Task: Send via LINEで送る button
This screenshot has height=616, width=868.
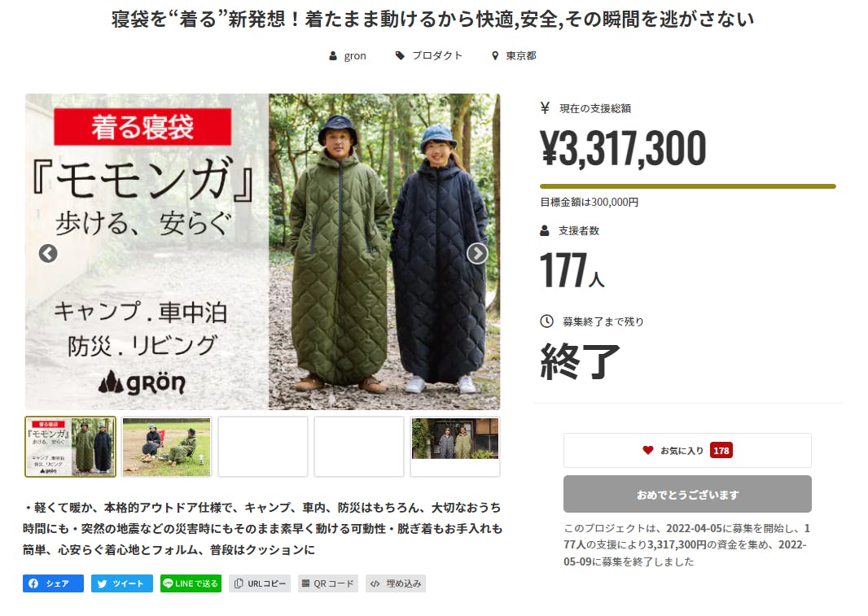Action: [191, 583]
